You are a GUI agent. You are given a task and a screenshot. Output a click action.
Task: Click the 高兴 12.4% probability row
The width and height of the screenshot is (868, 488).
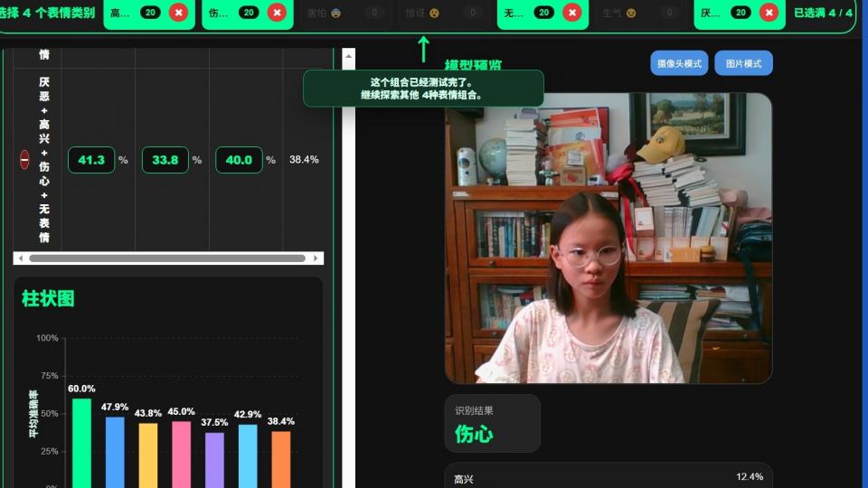(x=609, y=478)
